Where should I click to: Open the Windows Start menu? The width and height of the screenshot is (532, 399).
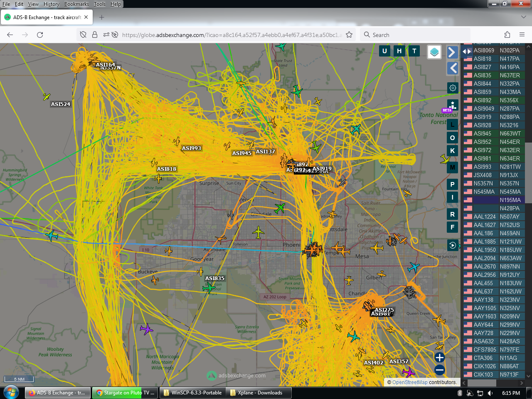tap(11, 392)
